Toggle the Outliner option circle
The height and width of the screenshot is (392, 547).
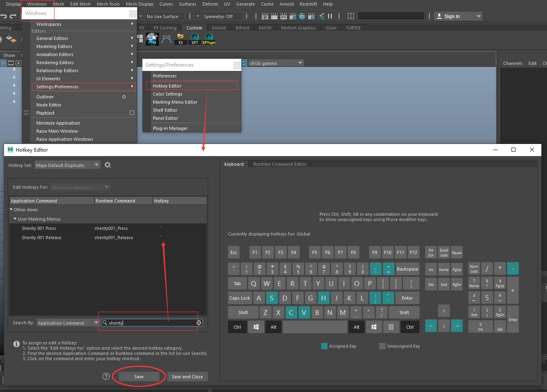click(x=124, y=97)
